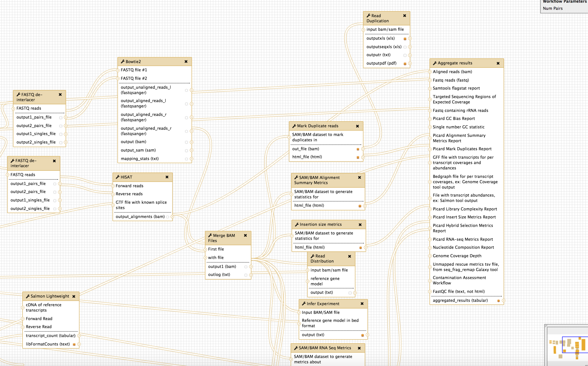Viewport: 588px width, 366px height.
Task: Click X icon on Insertion size metrics
Action: tap(360, 224)
